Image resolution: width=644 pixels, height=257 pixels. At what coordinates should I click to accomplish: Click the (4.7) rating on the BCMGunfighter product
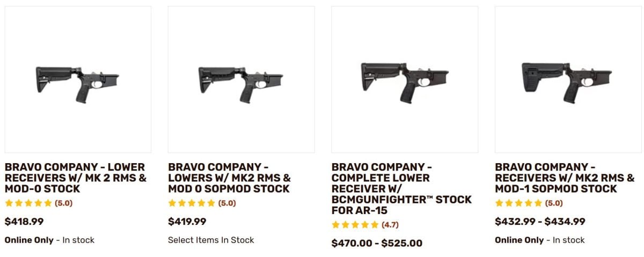pos(390,225)
